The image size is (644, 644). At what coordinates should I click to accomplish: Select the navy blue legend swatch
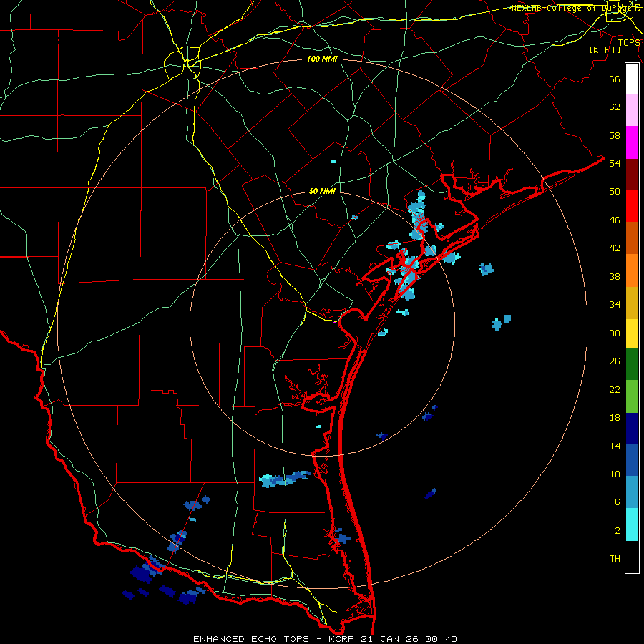pos(632,429)
